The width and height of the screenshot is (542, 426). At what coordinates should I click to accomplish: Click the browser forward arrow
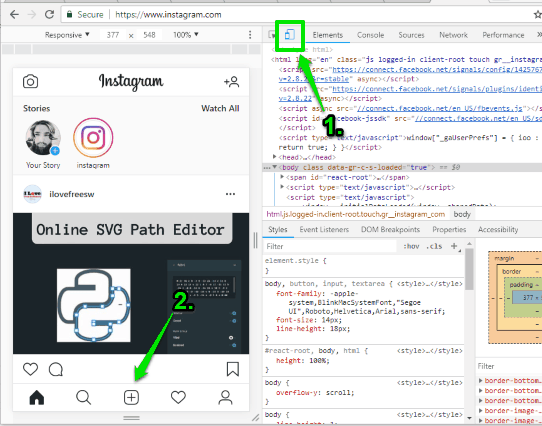32,15
